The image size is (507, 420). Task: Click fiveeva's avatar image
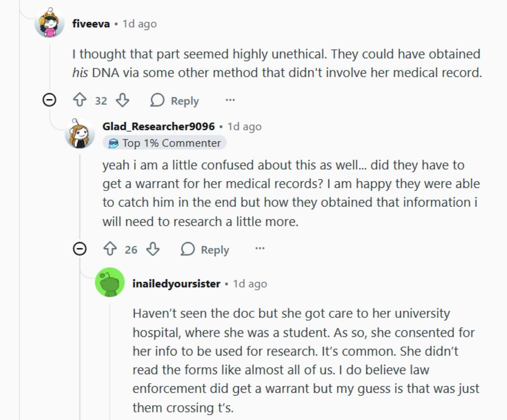tap(49, 23)
